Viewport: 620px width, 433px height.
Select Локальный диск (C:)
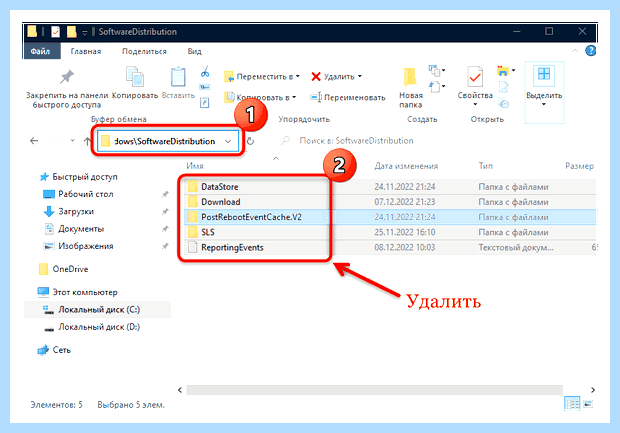(x=99, y=310)
